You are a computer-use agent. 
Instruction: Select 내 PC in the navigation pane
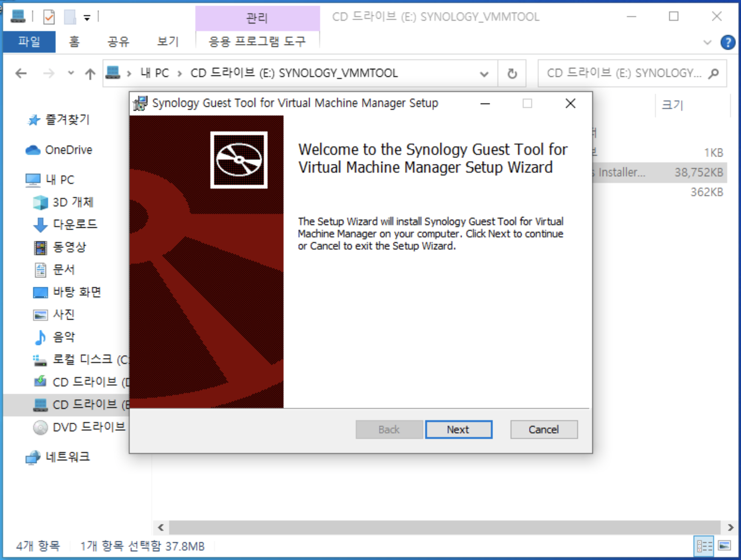pos(50,179)
